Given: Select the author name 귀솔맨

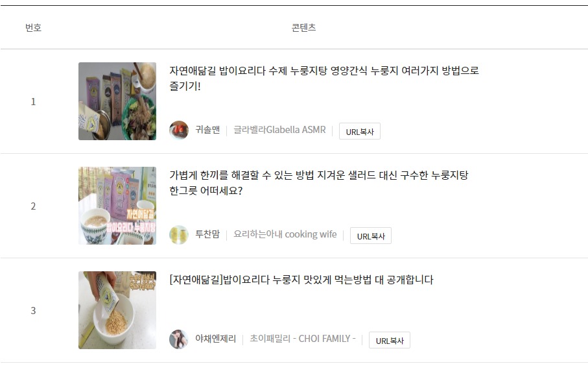Looking at the screenshot, I should point(207,130).
